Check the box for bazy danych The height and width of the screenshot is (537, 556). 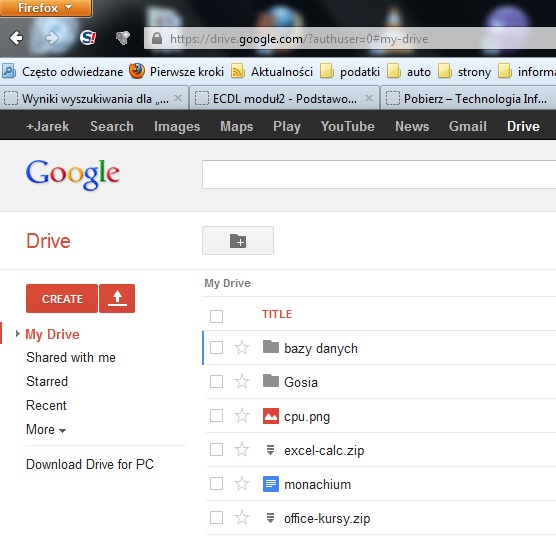click(216, 348)
